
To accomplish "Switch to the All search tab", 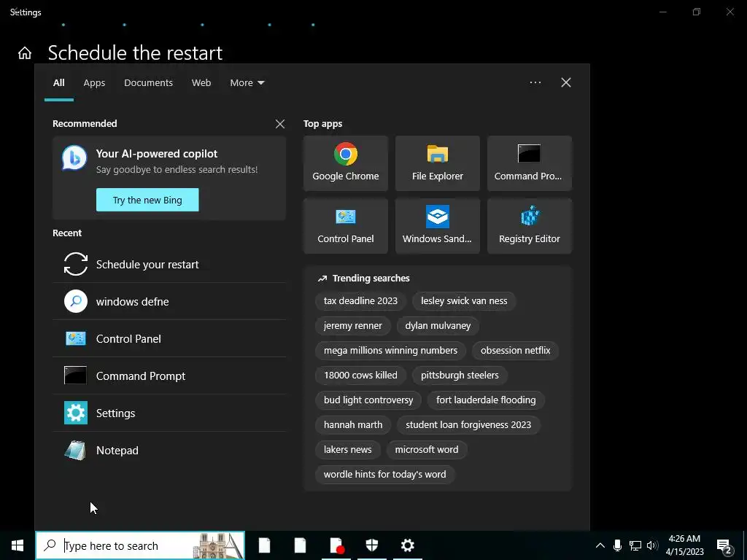I will [59, 83].
